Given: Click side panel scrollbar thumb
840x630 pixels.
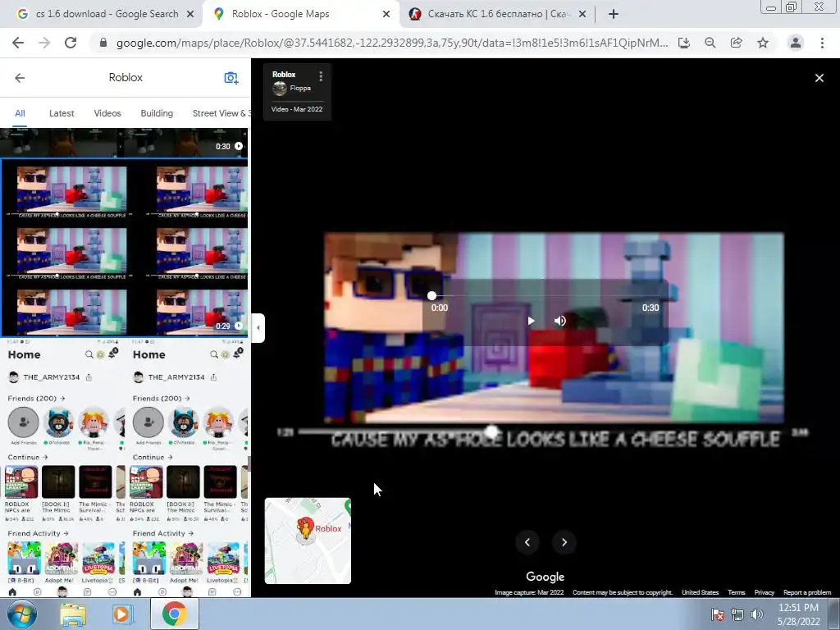Looking at the screenshot, I should (x=249, y=463).
